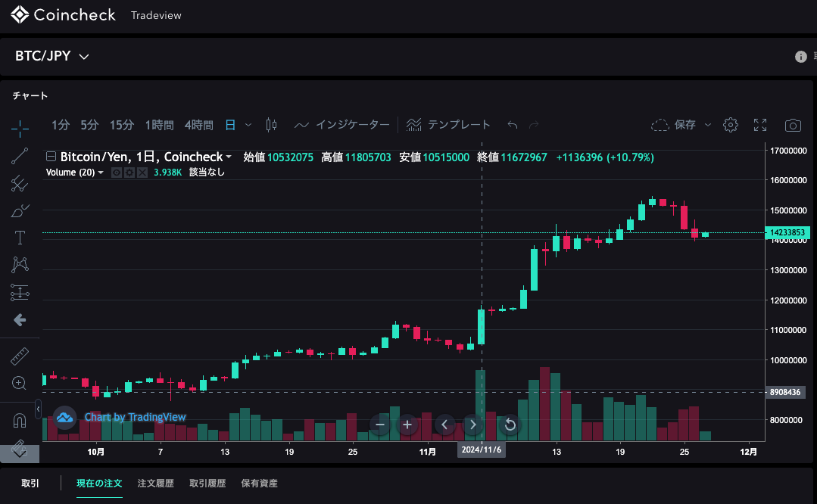
Task: Click the 高値 11805703 high value
Action: click(356, 157)
